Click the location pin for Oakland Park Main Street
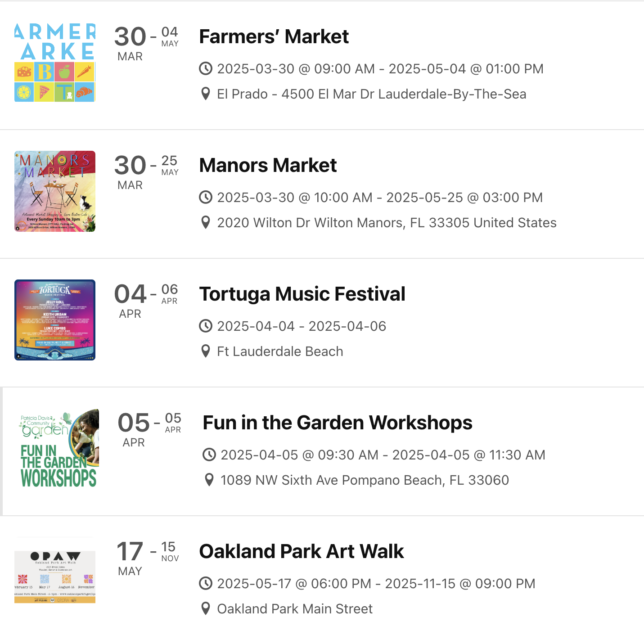 (x=206, y=609)
